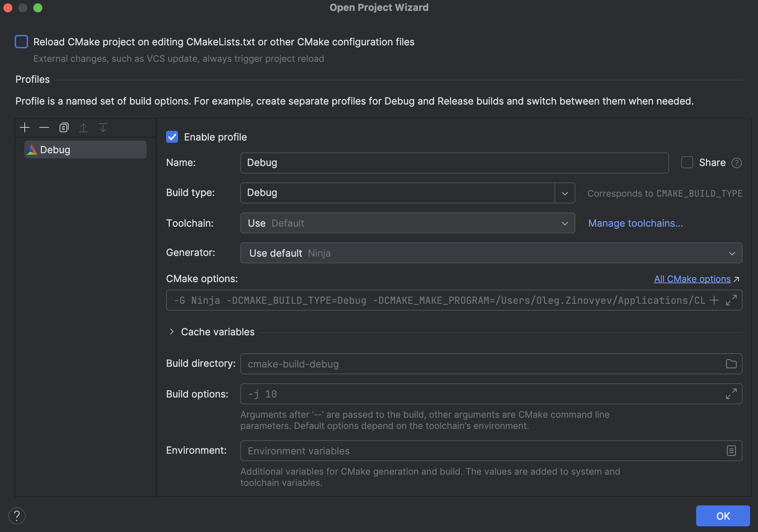Move the Debug profile down
The width and height of the screenshot is (758, 532).
(x=103, y=127)
